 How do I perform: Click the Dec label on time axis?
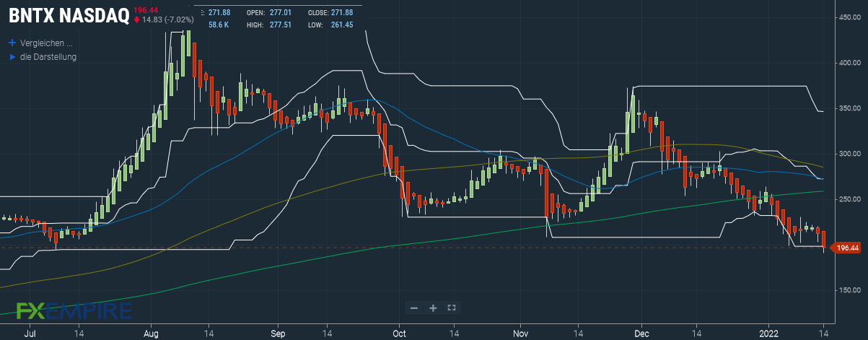(641, 334)
